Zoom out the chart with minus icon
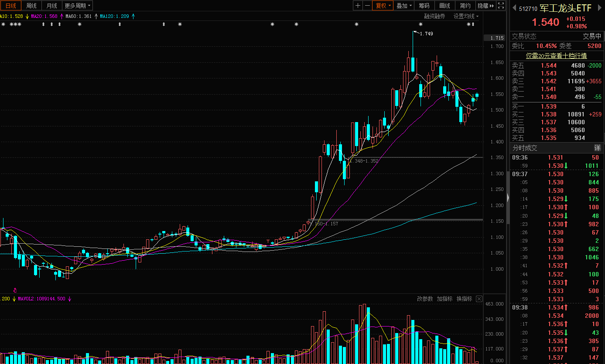 point(368,6)
